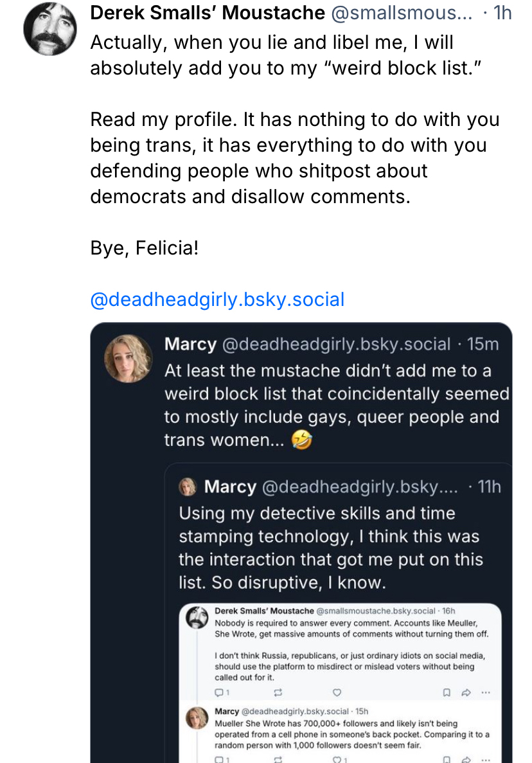
Task: Click Marcy's avatar in the 15h reply
Action: point(197,718)
